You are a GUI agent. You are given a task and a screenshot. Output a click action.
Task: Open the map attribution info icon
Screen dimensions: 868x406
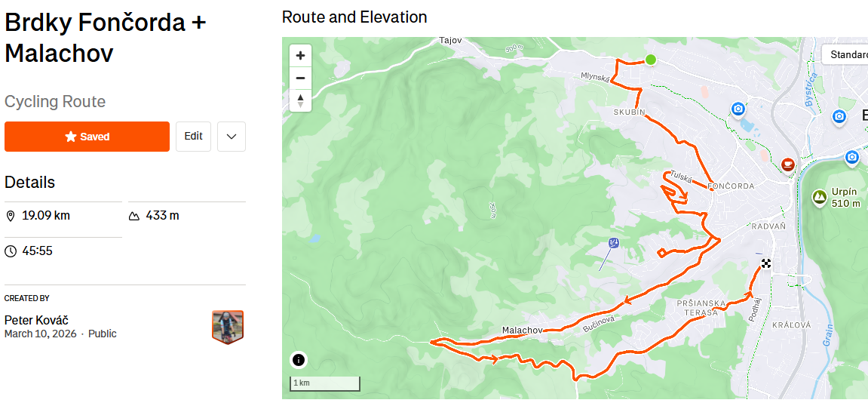pos(299,360)
